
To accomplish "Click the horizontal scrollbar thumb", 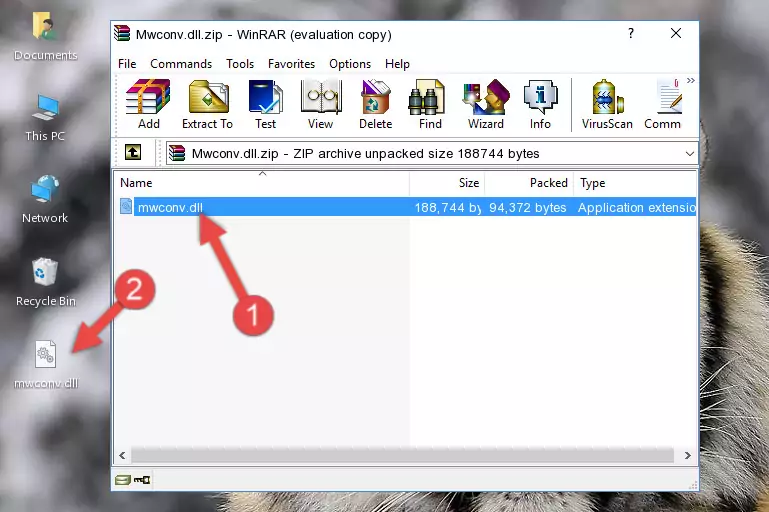I will [x=402, y=456].
